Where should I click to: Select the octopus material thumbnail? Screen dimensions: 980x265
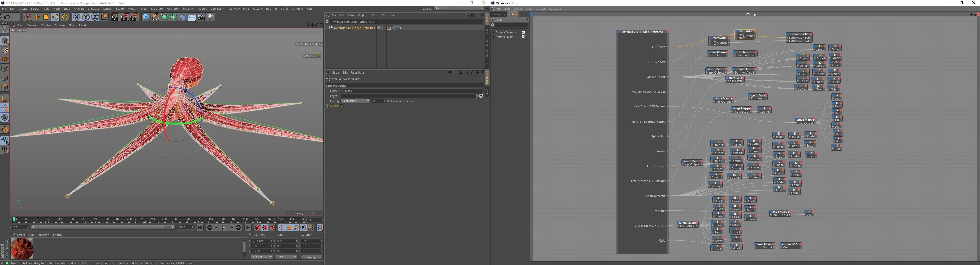(x=22, y=249)
